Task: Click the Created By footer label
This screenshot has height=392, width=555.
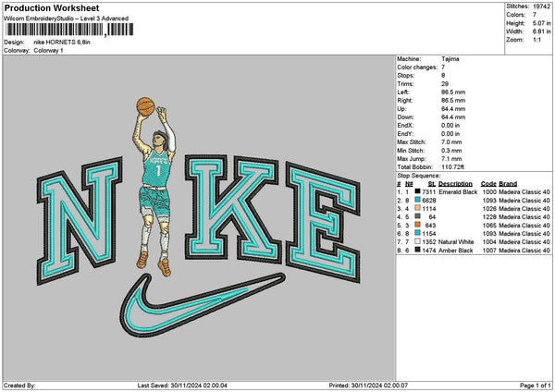Action: click(19, 386)
